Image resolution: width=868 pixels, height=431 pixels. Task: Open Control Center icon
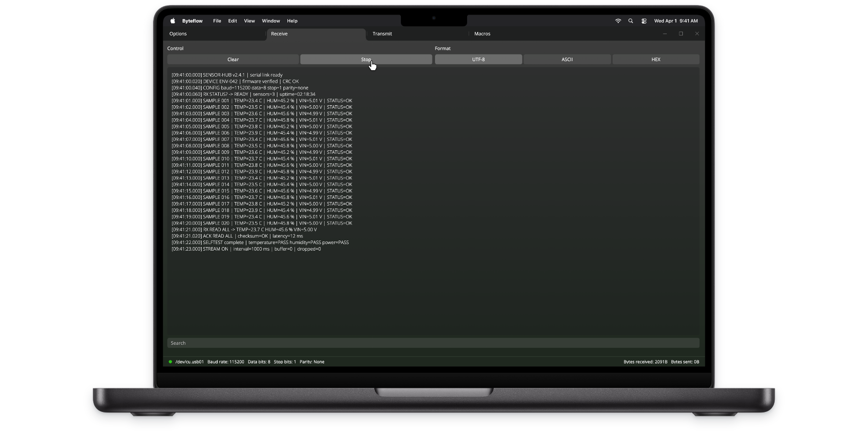[x=644, y=21]
